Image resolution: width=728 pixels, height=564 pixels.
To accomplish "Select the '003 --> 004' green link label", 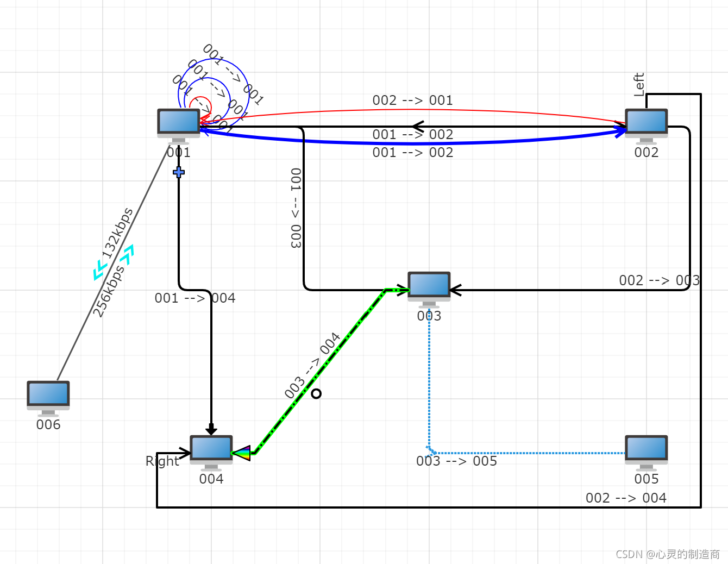I will pyautogui.click(x=312, y=365).
